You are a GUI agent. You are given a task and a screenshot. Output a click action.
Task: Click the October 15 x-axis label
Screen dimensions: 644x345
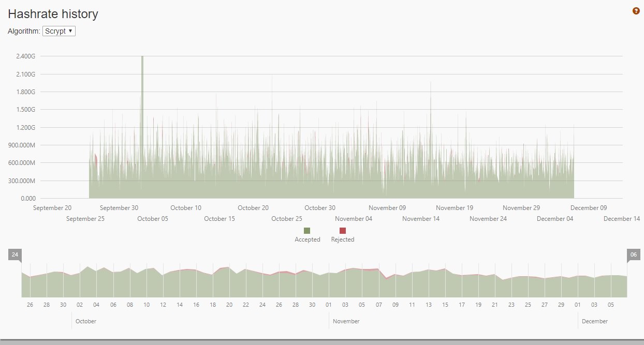(x=219, y=219)
